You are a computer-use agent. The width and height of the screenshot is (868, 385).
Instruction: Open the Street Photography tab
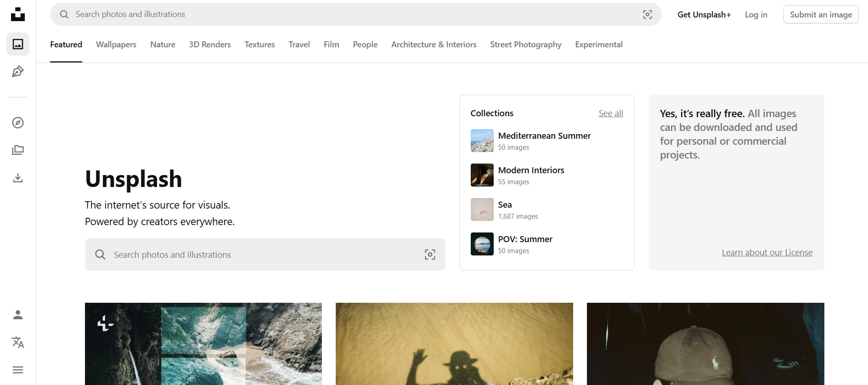point(525,45)
